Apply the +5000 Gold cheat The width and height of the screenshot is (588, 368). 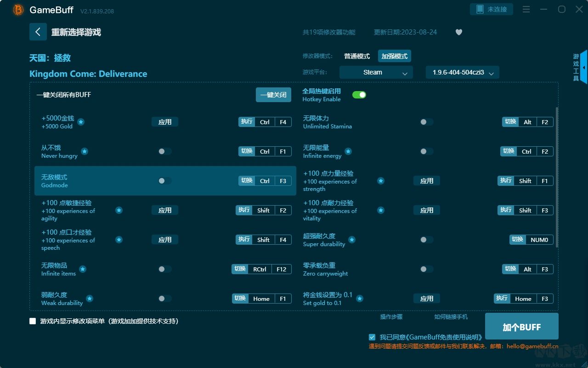pyautogui.click(x=165, y=122)
